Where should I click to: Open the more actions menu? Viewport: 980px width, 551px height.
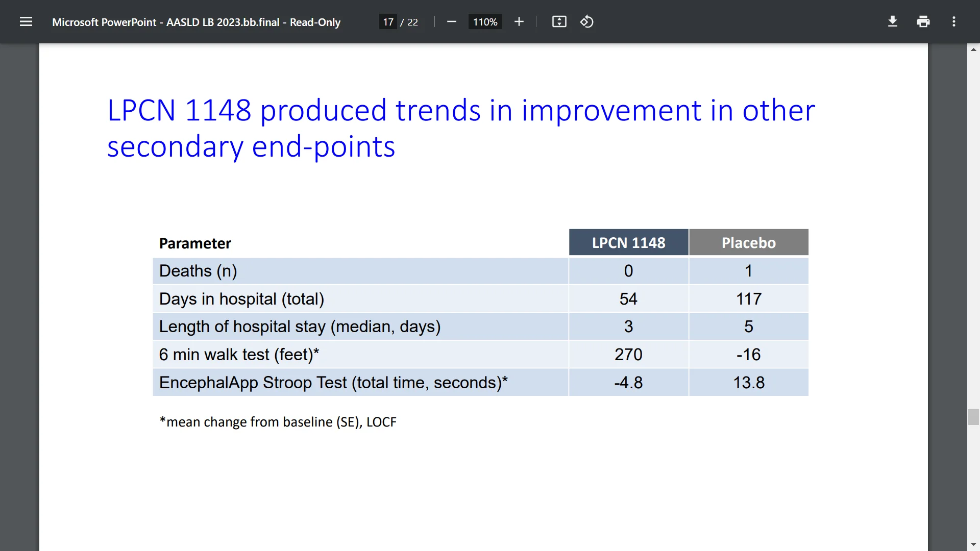pyautogui.click(x=954, y=22)
